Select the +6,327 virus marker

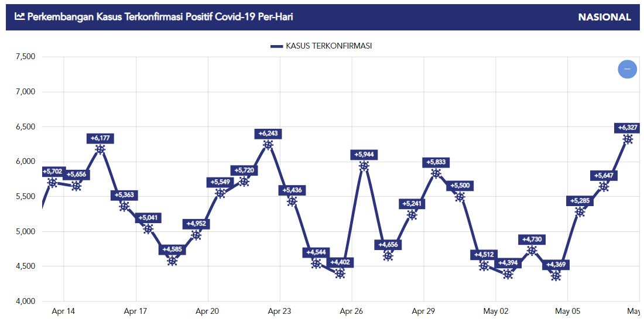coord(628,139)
